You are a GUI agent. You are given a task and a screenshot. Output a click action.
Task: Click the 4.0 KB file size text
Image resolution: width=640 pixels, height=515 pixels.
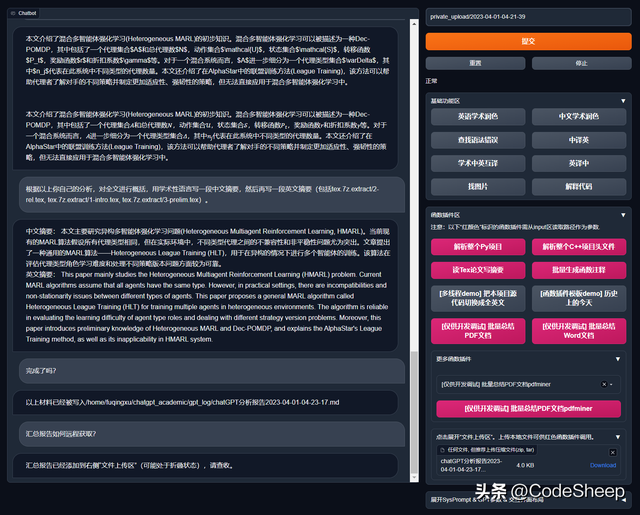525,465
